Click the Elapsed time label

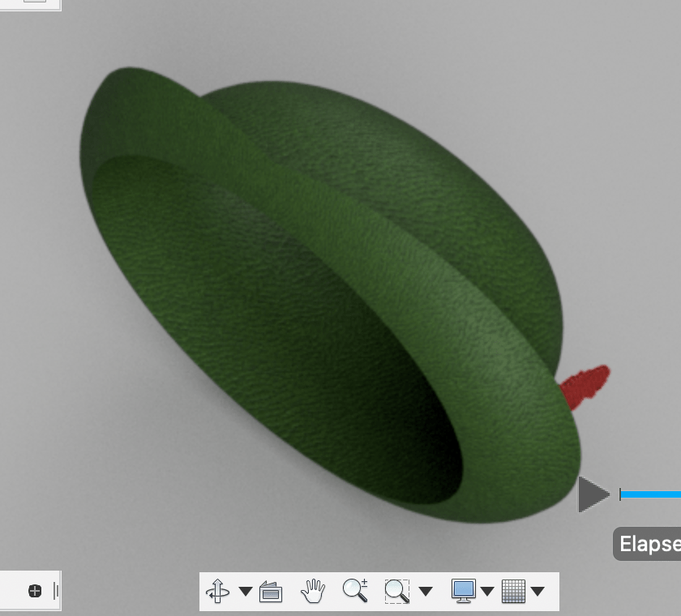[649, 544]
